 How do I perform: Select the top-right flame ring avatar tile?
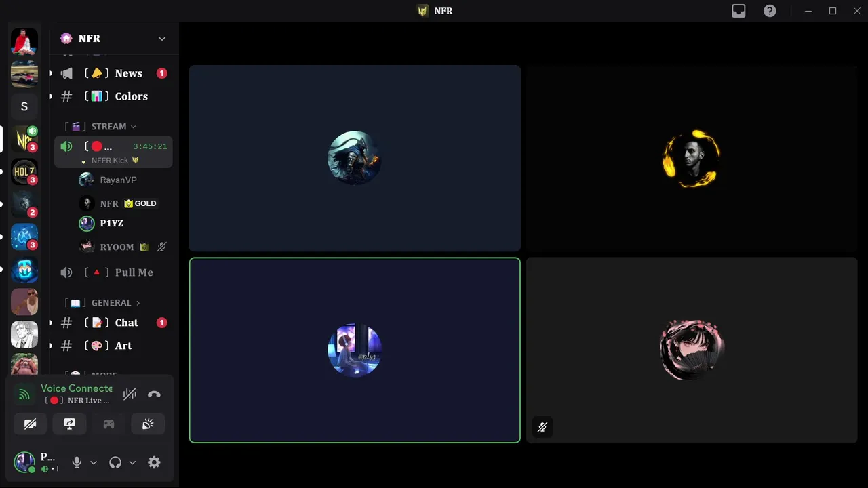click(692, 159)
